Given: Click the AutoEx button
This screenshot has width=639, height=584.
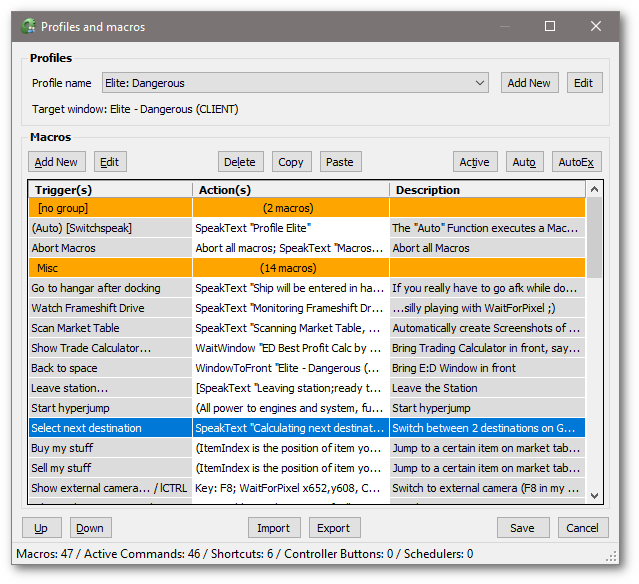Looking at the screenshot, I should (576, 162).
